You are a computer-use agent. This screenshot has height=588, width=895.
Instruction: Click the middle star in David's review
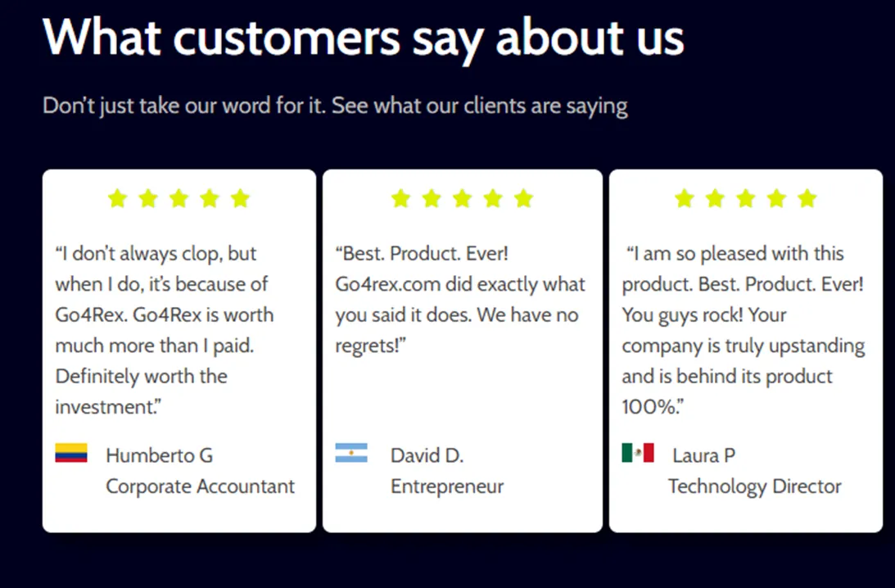tap(463, 199)
